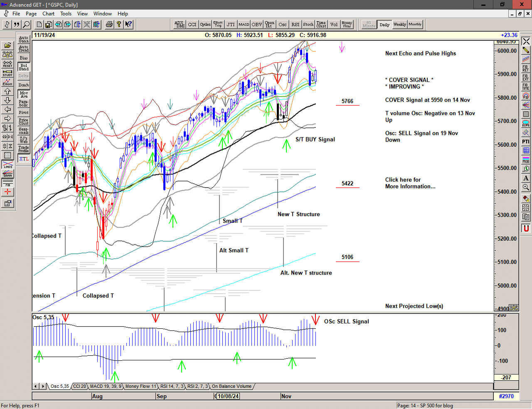This screenshot has height=409, width=532.
Task: Select the Ellipse drawing tool
Action: click(526, 124)
